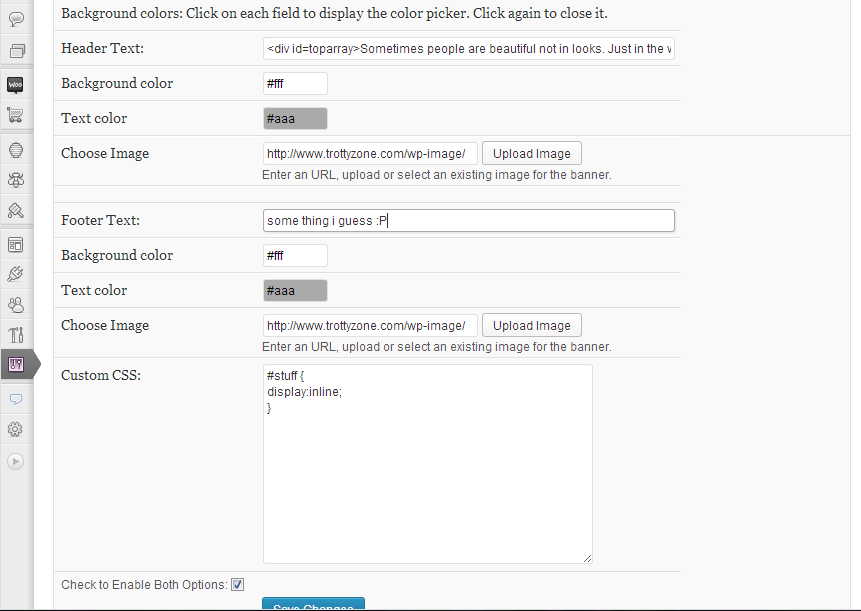
Task: Click into the Footer Text input field
Action: coord(468,221)
